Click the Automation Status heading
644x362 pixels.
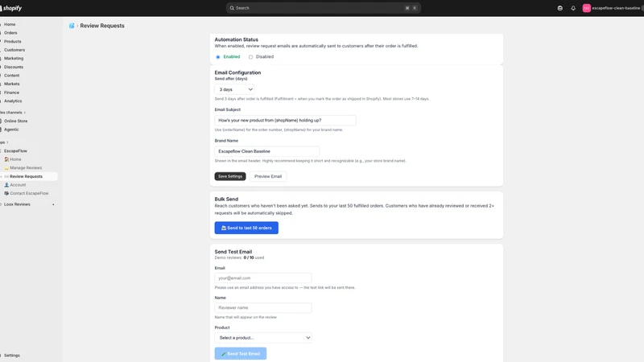click(236, 39)
